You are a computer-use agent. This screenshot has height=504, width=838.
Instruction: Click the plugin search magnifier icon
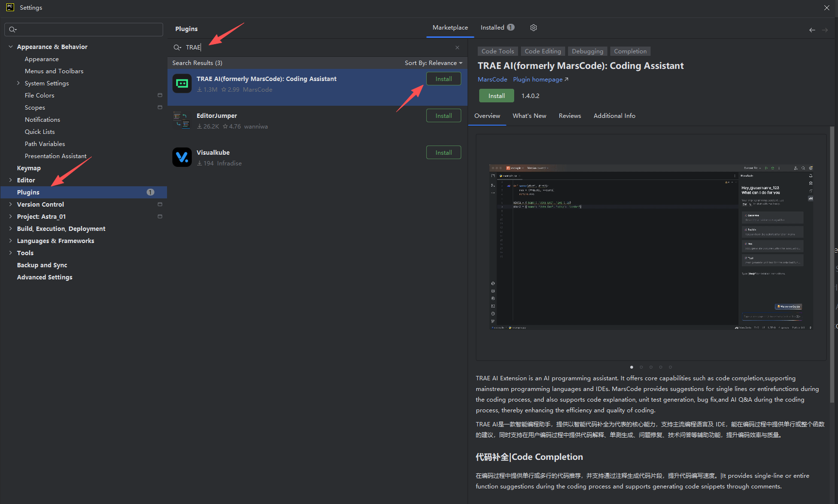click(178, 48)
